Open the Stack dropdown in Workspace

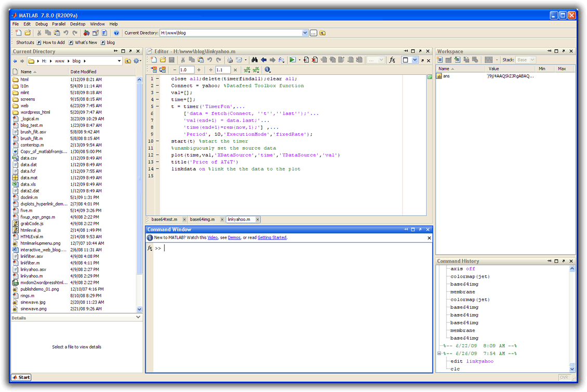[532, 60]
